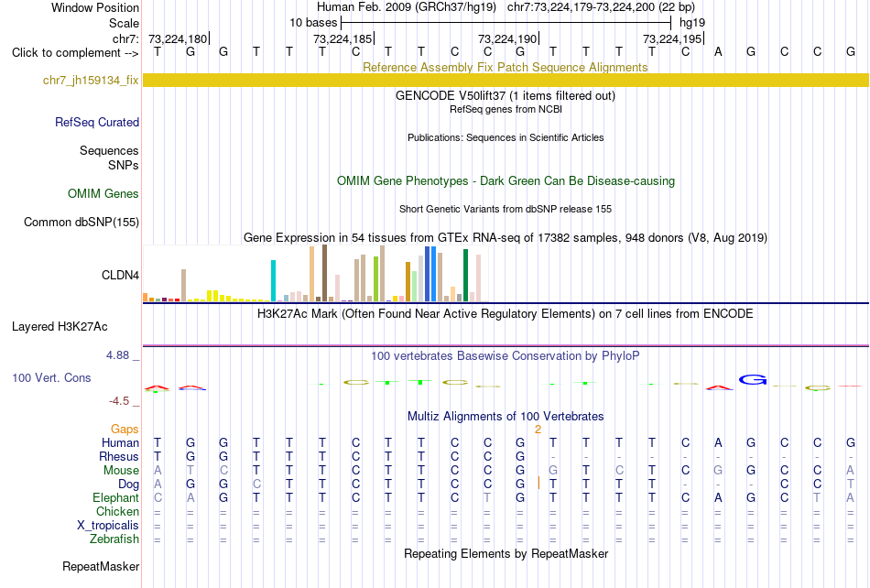Select the chr7_jh159134_fix track label
Image resolution: width=870 pixels, height=588 pixels.
pyautogui.click(x=91, y=80)
